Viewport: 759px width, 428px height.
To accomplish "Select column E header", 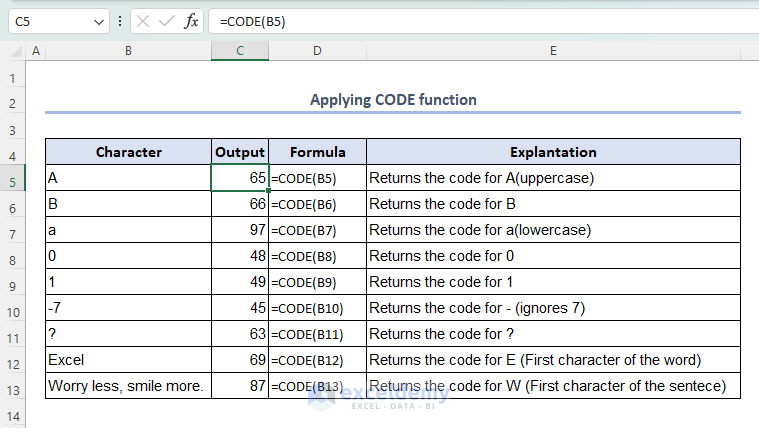I will click(x=553, y=51).
